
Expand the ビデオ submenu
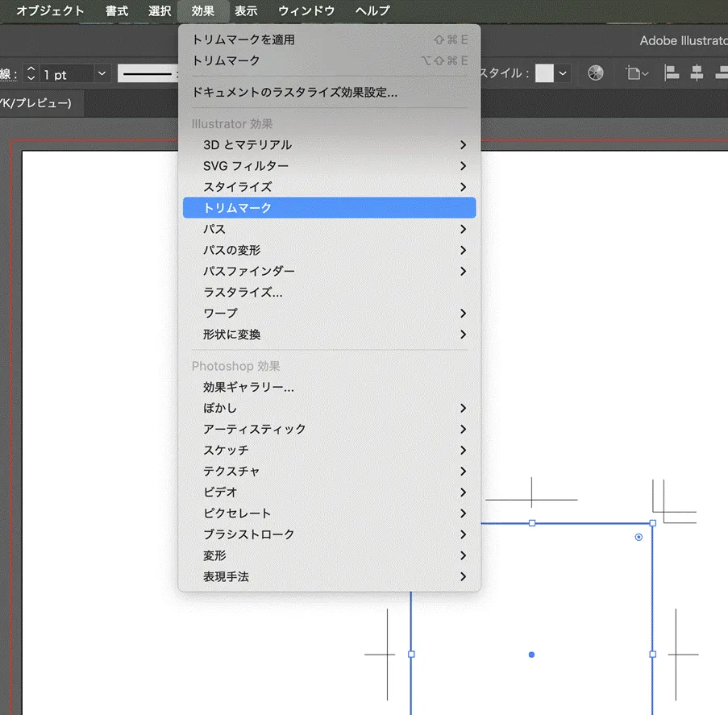pyautogui.click(x=329, y=493)
